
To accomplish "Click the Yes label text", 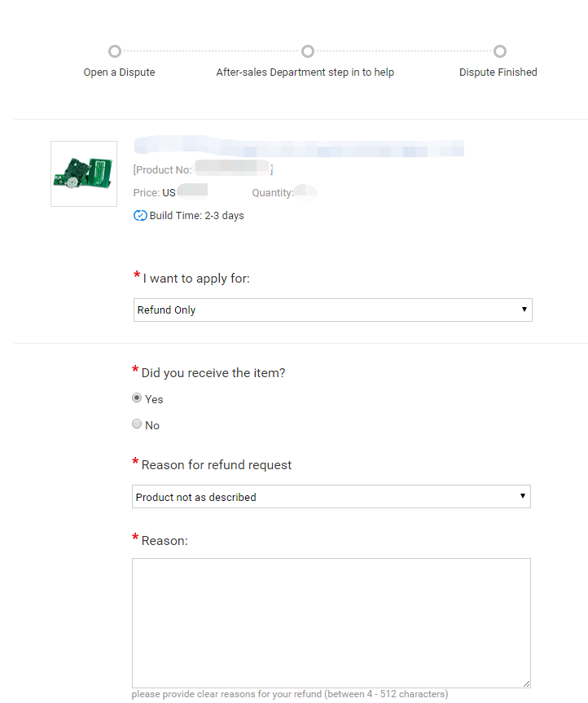I will point(154,399).
